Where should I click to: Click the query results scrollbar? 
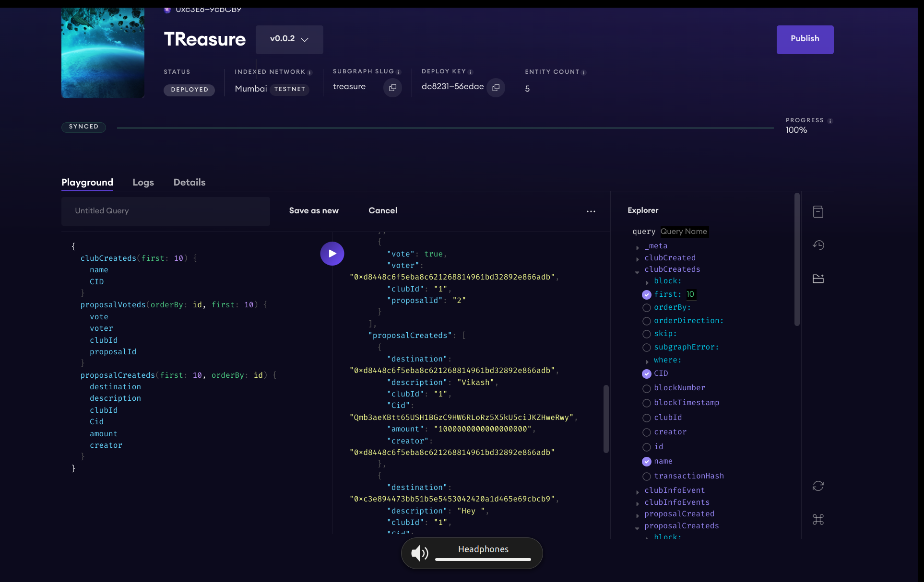tap(606, 419)
